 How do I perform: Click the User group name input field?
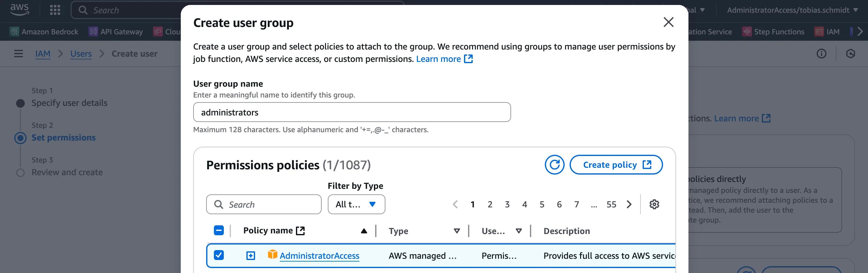(x=352, y=112)
